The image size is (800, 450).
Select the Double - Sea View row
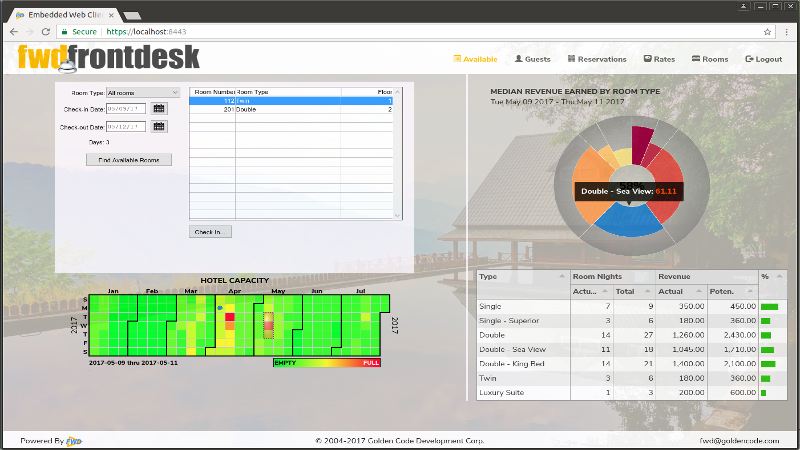tap(632, 349)
